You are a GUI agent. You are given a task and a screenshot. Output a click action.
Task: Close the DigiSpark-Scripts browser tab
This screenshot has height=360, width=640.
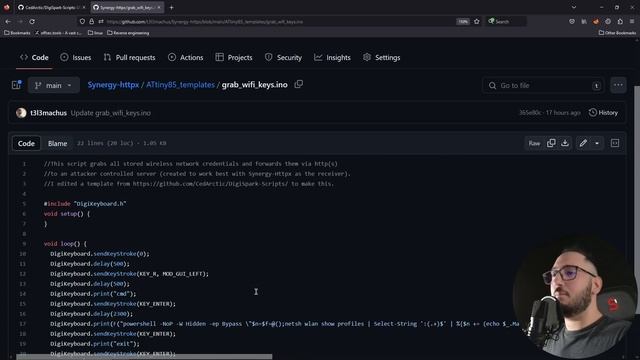84,7
